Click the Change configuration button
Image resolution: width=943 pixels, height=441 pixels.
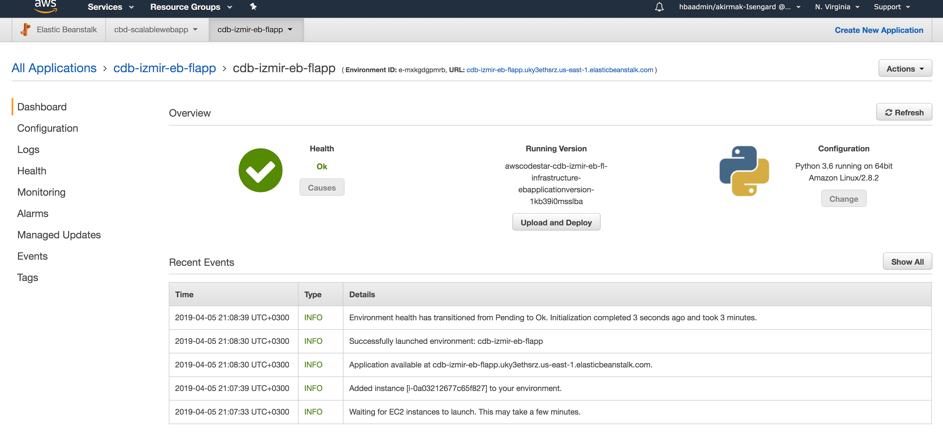tap(844, 199)
